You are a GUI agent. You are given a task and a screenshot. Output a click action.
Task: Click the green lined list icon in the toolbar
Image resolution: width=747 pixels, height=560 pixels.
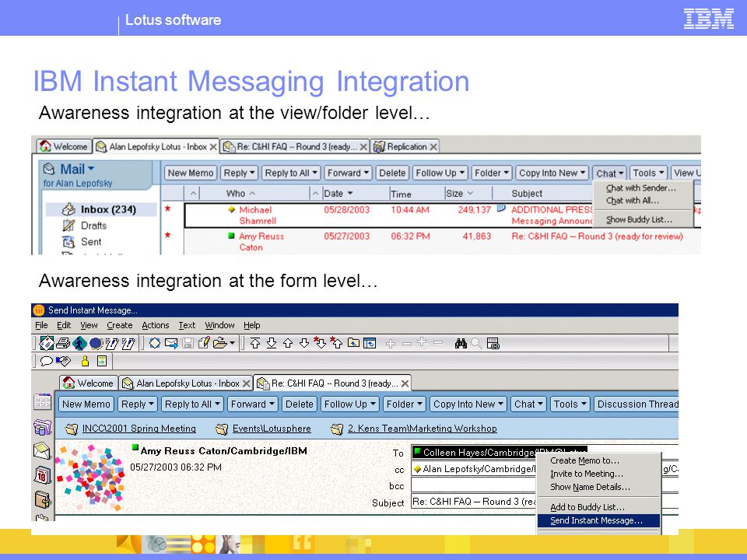coord(101,361)
